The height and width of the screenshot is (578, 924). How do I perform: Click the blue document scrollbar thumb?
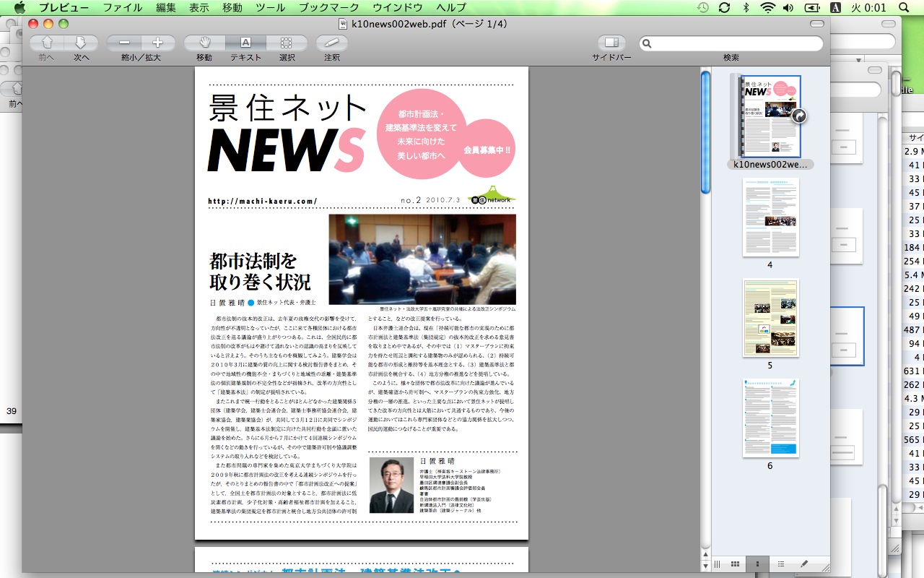[x=705, y=131]
